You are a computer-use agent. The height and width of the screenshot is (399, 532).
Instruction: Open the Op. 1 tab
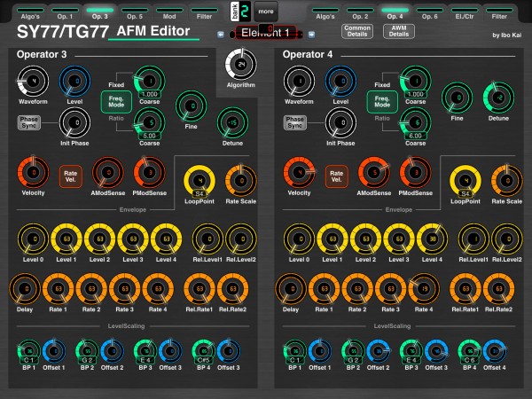(65, 13)
